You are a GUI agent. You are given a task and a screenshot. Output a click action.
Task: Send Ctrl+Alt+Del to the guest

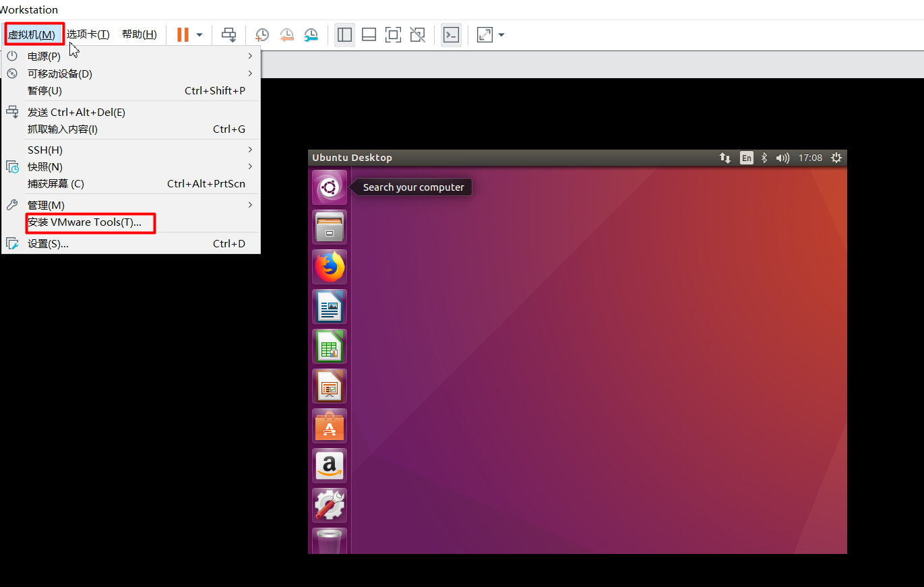point(228,34)
